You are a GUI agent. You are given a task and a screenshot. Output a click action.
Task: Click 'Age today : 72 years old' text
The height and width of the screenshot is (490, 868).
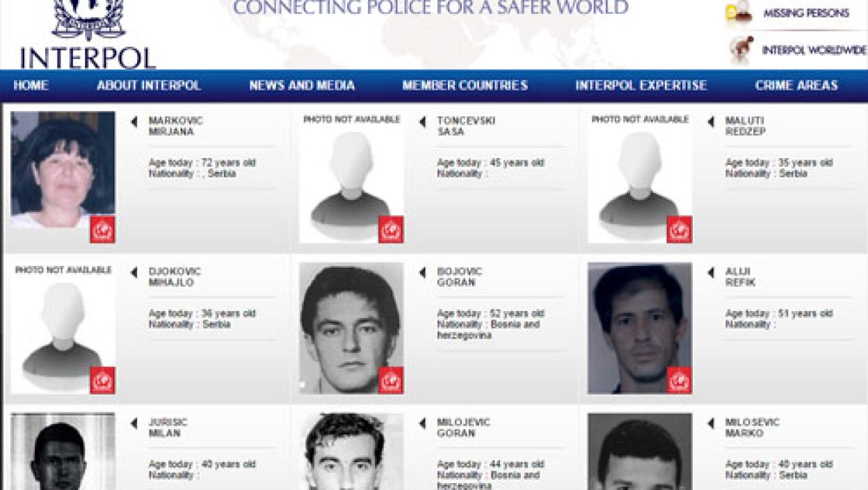pos(202,163)
